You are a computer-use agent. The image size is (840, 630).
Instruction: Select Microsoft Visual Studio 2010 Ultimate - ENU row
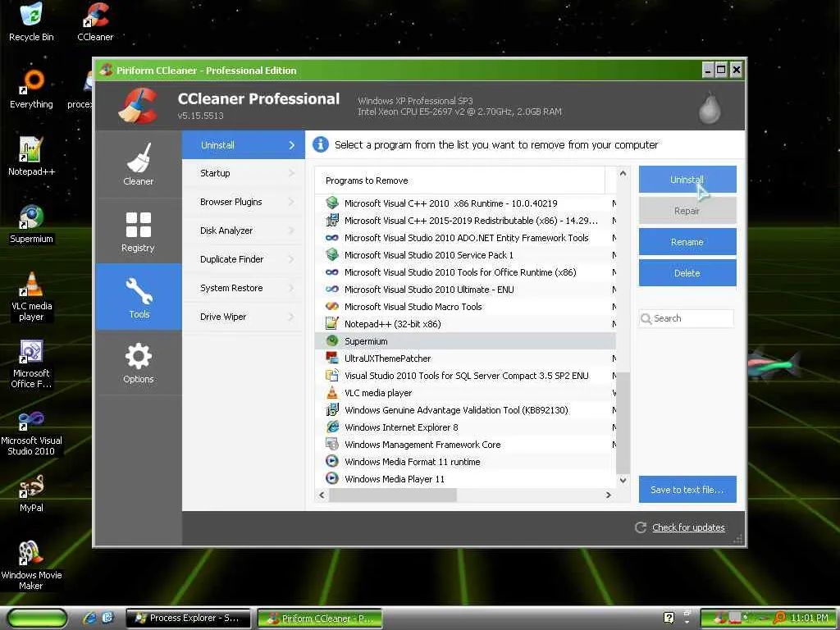pos(465,290)
